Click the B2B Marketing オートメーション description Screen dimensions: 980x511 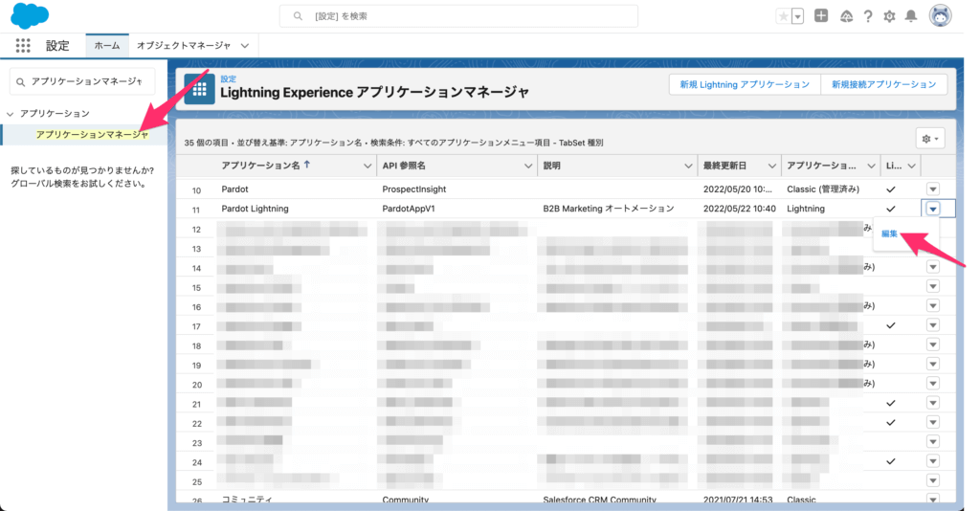point(608,209)
